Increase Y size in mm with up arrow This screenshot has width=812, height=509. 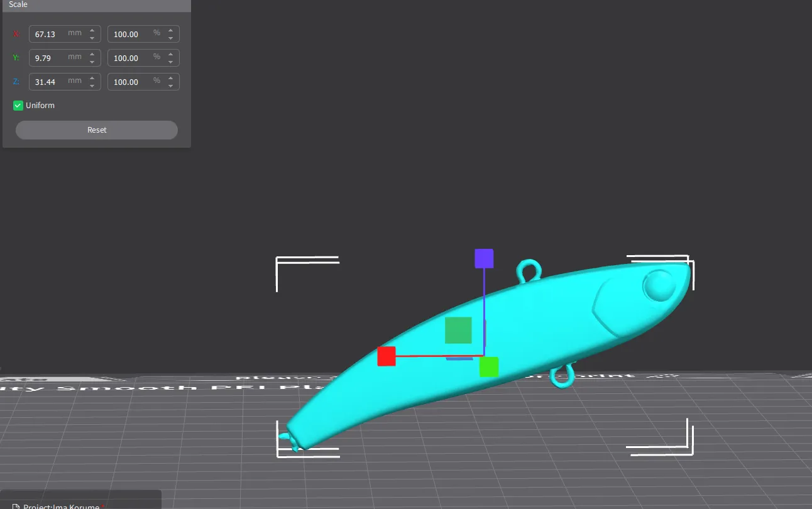92,54
